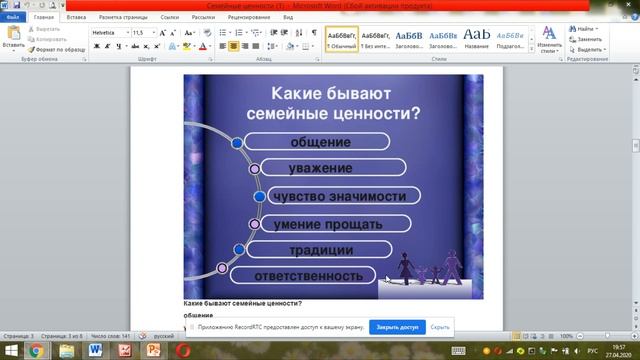Viewport: 640px width, 360px height.
Task: Click Replace (Заменить) in editing group
Action: point(585,39)
